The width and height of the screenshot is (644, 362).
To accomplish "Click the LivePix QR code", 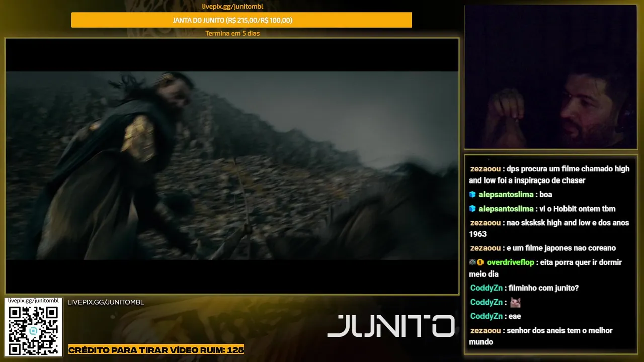I will click(x=33, y=330).
